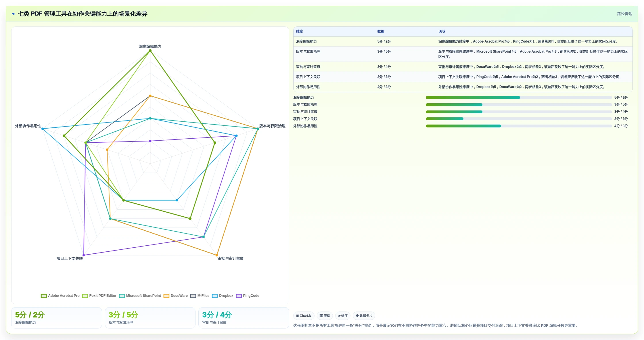The image size is (644, 340).
Task: Open the 3分 / 4分 审批与审计留痕 stat card
Action: [x=244, y=318]
